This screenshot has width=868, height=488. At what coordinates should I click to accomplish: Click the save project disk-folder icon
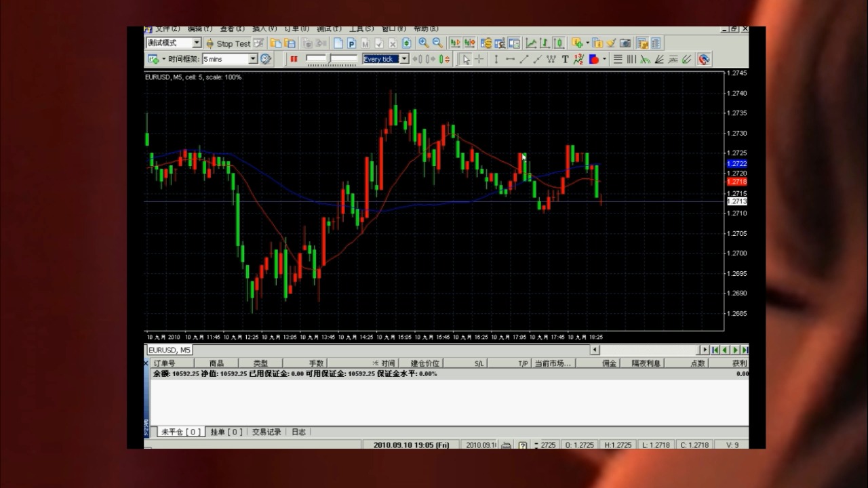click(290, 43)
